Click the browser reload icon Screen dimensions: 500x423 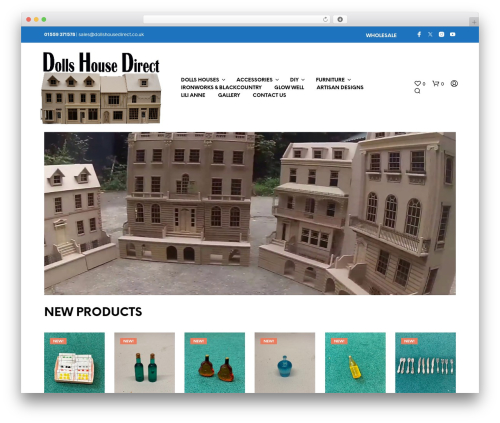(325, 19)
